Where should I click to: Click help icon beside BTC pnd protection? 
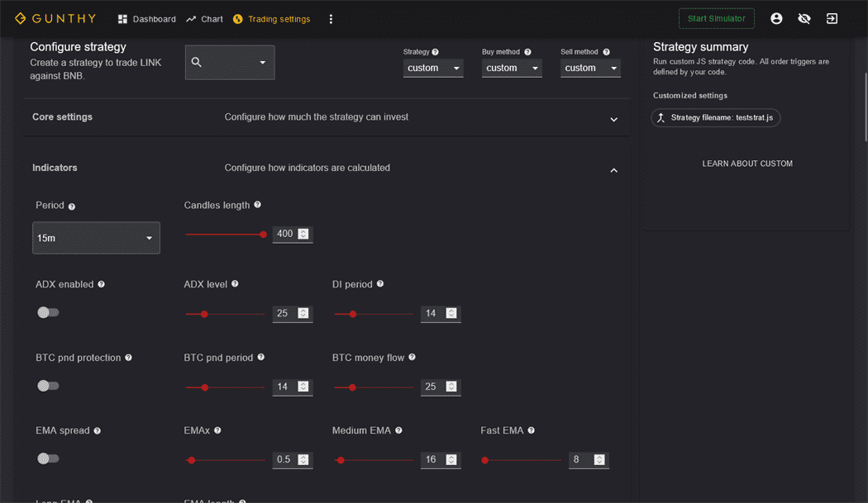[x=128, y=358]
